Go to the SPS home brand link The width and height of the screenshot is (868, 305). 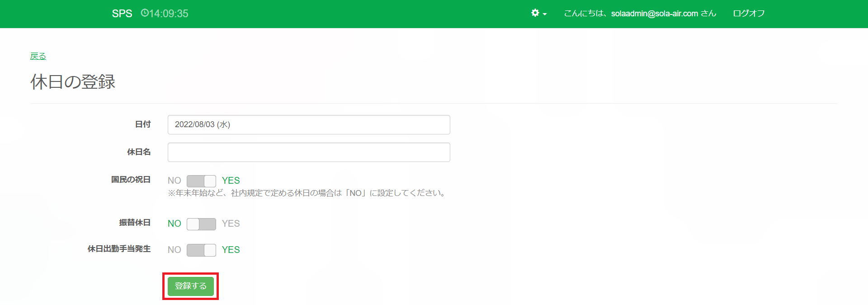click(122, 14)
